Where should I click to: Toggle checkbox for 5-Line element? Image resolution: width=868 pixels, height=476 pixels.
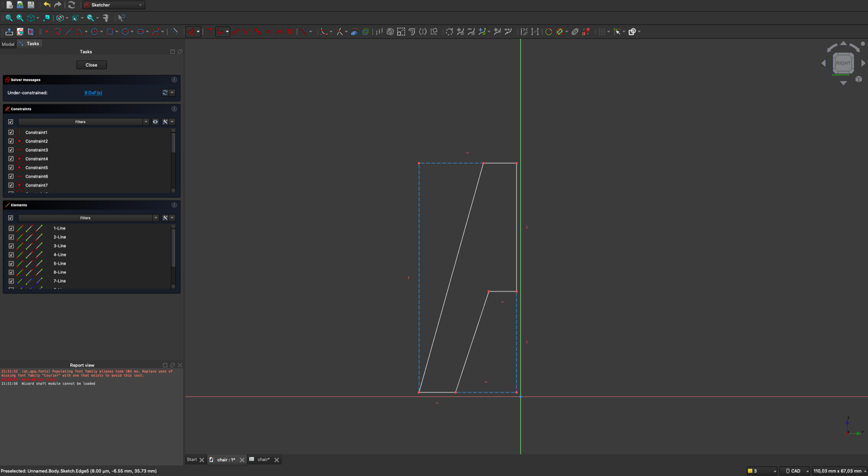pos(11,263)
